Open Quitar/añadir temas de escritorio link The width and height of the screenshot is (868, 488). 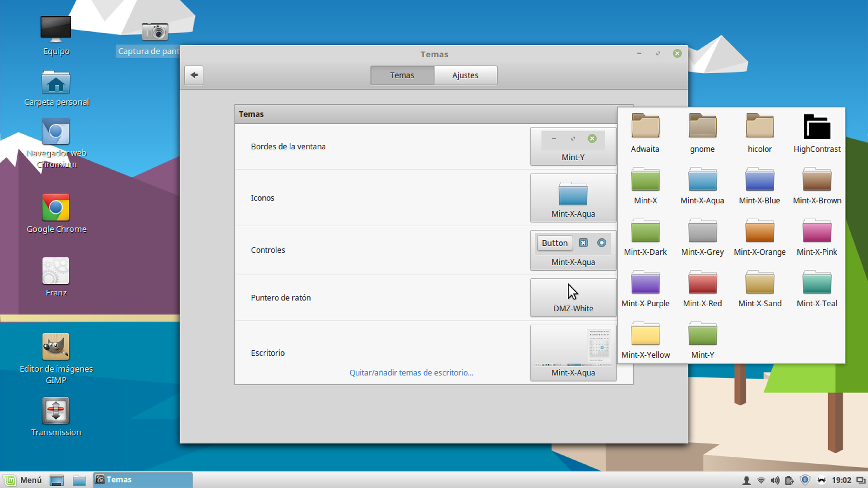pyautogui.click(x=411, y=372)
